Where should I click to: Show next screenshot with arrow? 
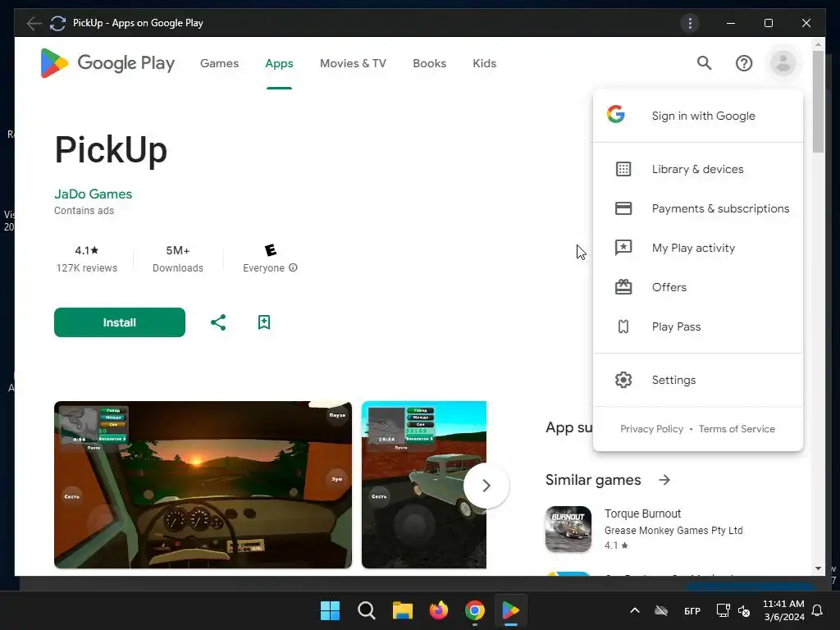tap(486, 486)
